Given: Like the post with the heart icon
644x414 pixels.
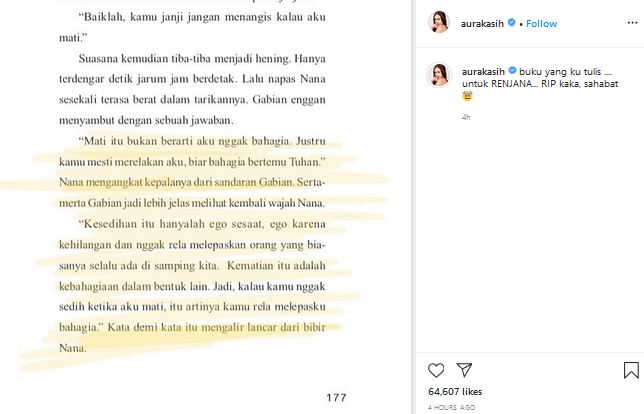Looking at the screenshot, I should [436, 370].
